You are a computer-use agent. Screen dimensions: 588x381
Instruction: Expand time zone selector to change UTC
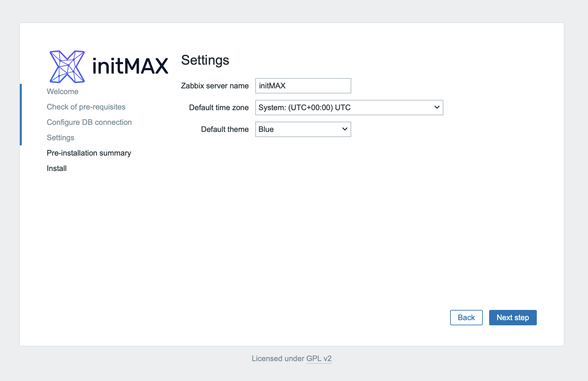(436, 108)
